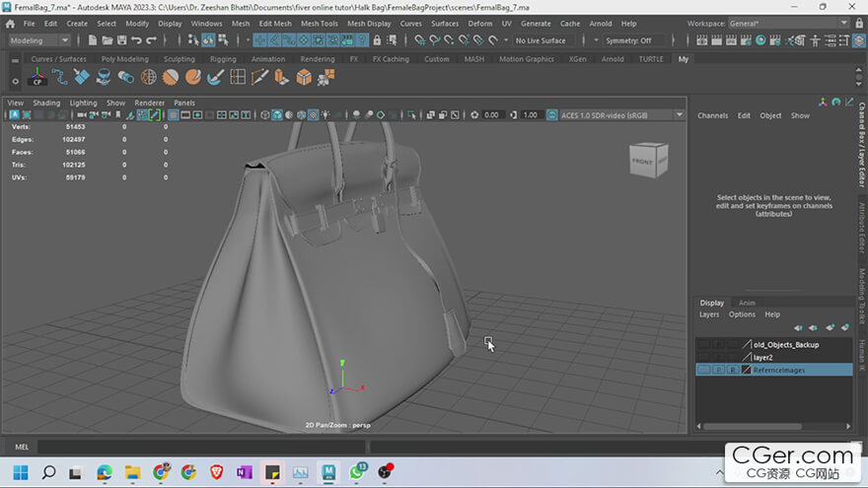Toggle the film gate icon in viewport toolbar
This screenshot has height=488, width=868.
coord(185,115)
